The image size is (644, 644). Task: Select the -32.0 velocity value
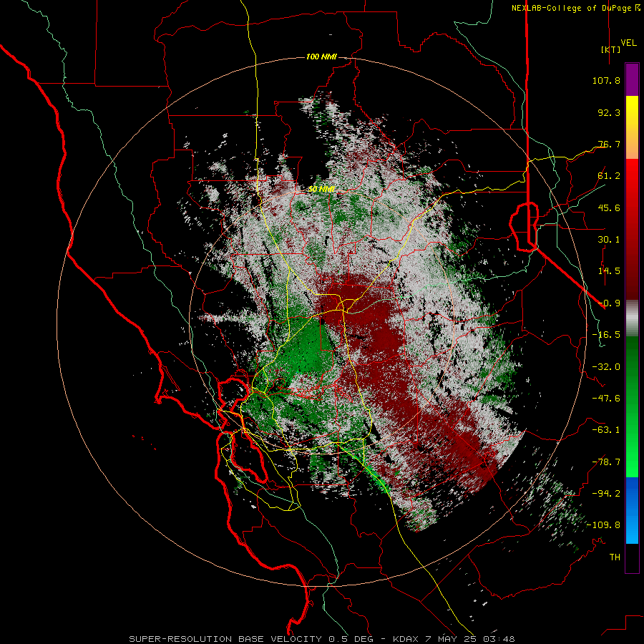pyautogui.click(x=606, y=367)
